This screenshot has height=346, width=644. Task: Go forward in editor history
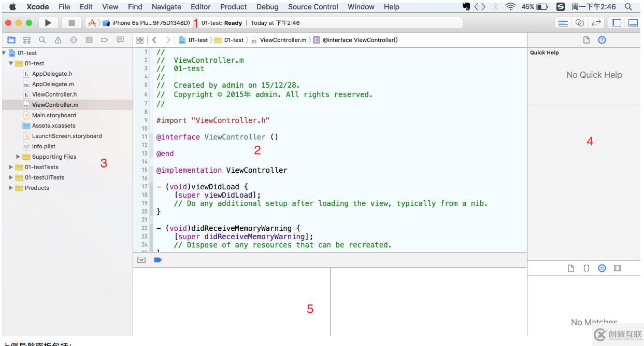click(x=168, y=40)
